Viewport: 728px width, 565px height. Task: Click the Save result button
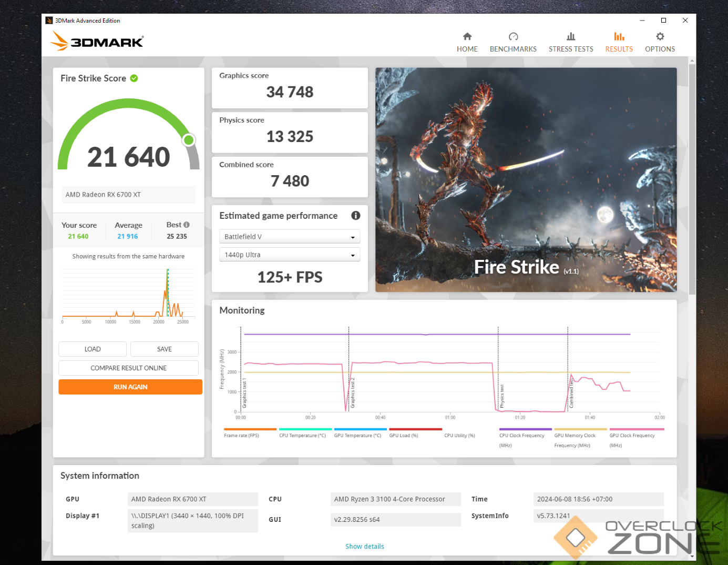[x=164, y=349]
